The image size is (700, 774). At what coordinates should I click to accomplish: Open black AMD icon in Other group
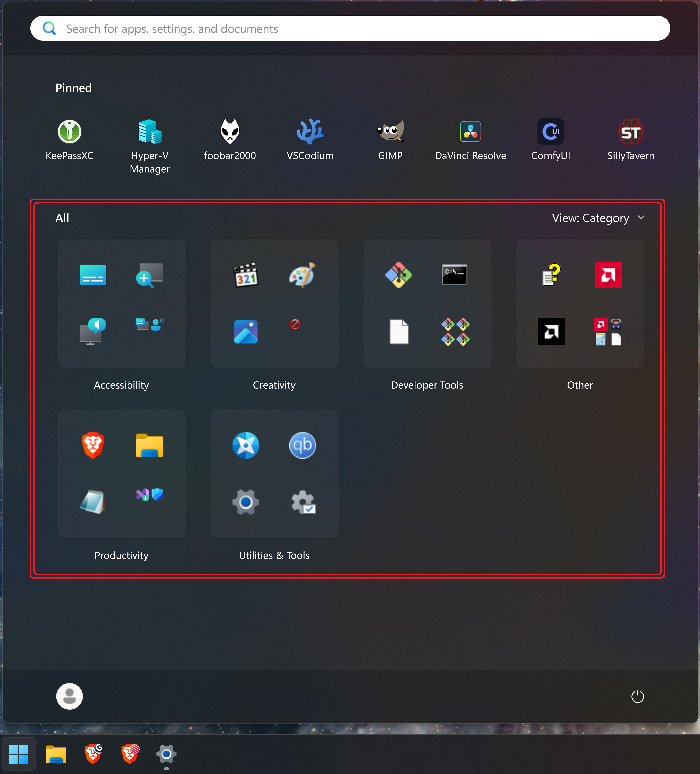(552, 332)
